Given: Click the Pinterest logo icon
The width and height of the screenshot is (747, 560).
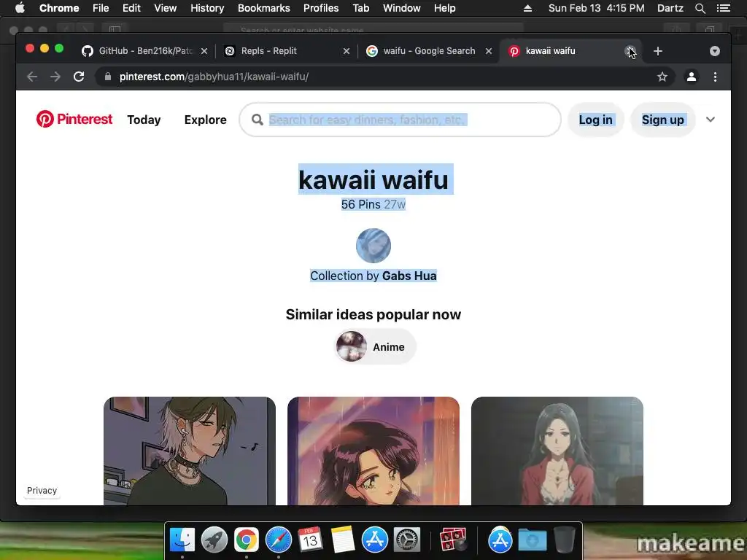Looking at the screenshot, I should (45, 119).
